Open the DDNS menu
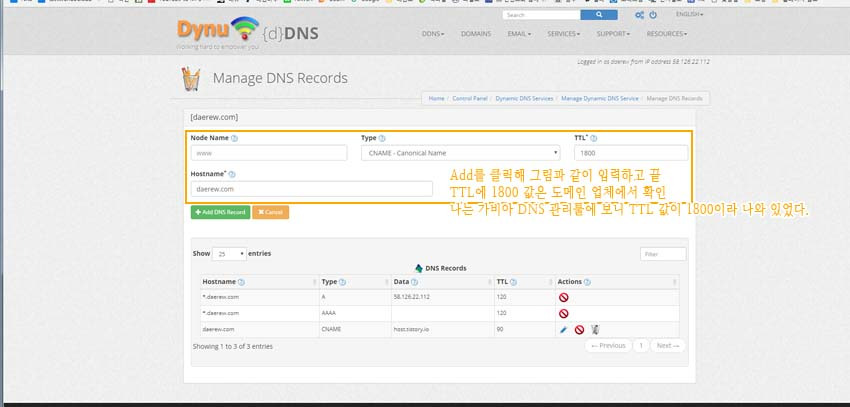The width and height of the screenshot is (850, 407). coord(434,34)
